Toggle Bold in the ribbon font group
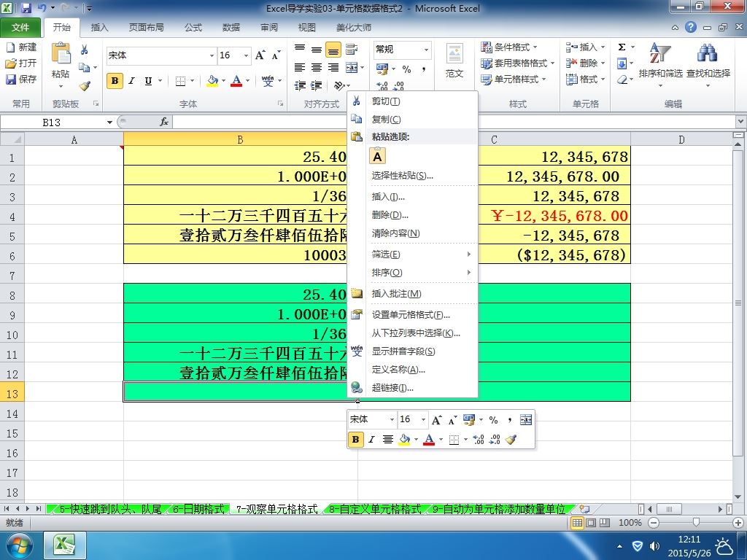Image resolution: width=747 pixels, height=560 pixels. pos(115,81)
